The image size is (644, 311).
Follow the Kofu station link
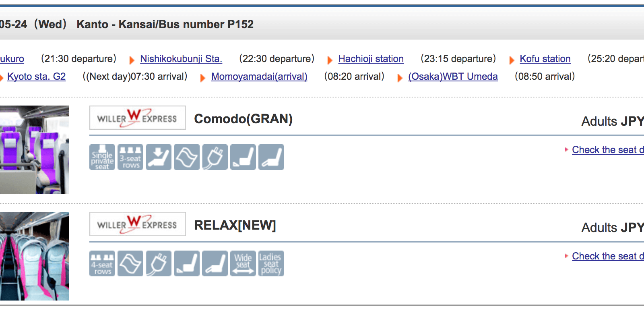coord(545,59)
